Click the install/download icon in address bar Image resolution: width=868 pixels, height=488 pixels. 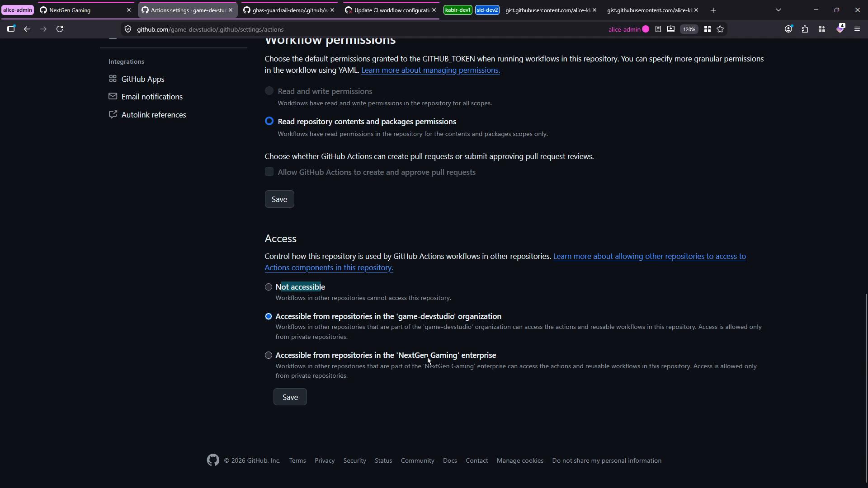click(671, 29)
